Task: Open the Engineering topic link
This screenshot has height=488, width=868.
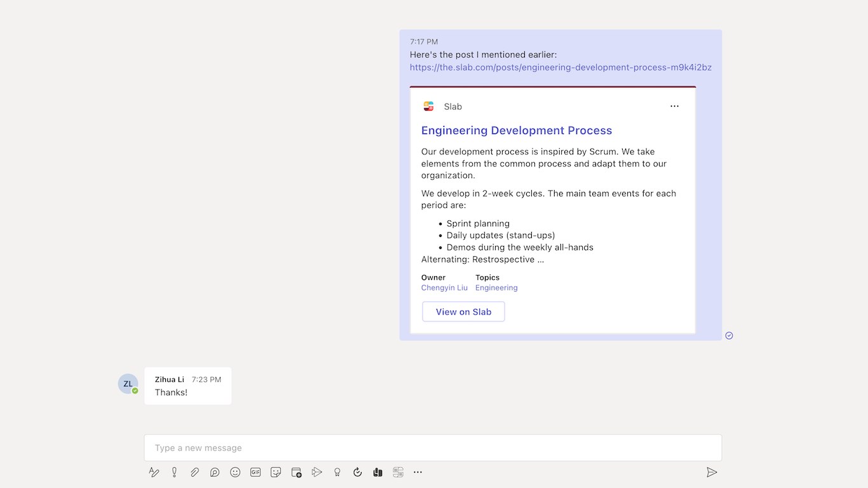Action: point(496,288)
